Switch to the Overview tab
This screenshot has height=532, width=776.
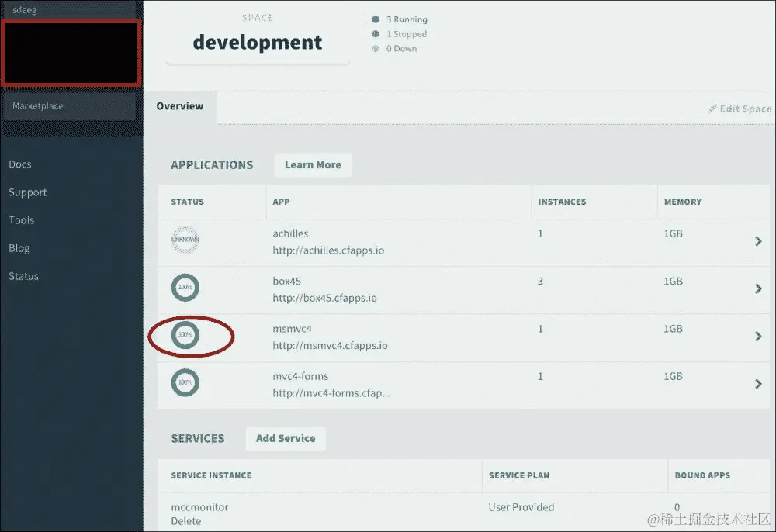(x=180, y=106)
